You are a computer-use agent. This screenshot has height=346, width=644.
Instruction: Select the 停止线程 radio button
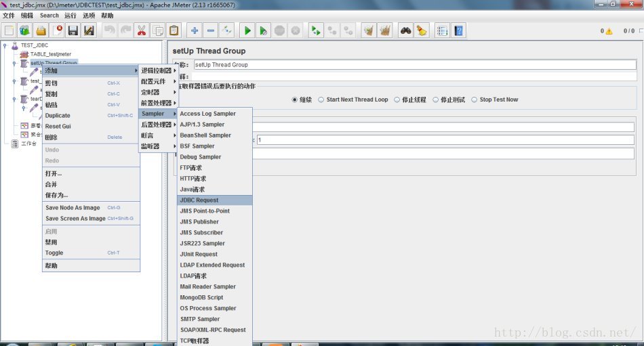point(397,100)
